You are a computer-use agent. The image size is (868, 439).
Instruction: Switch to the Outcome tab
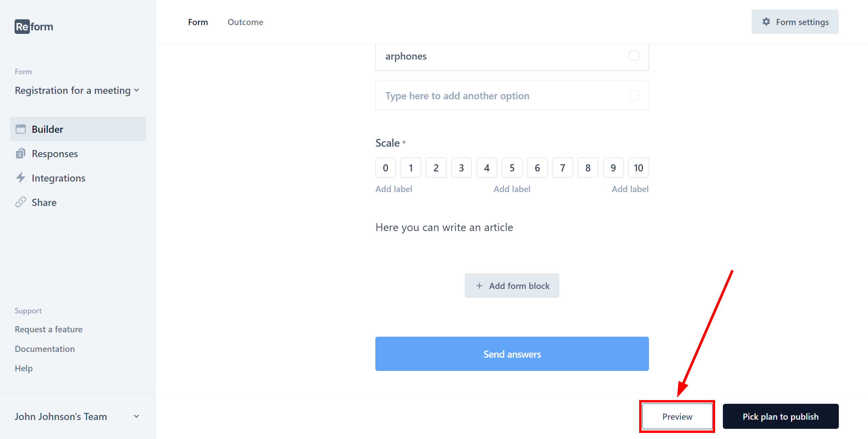[245, 22]
